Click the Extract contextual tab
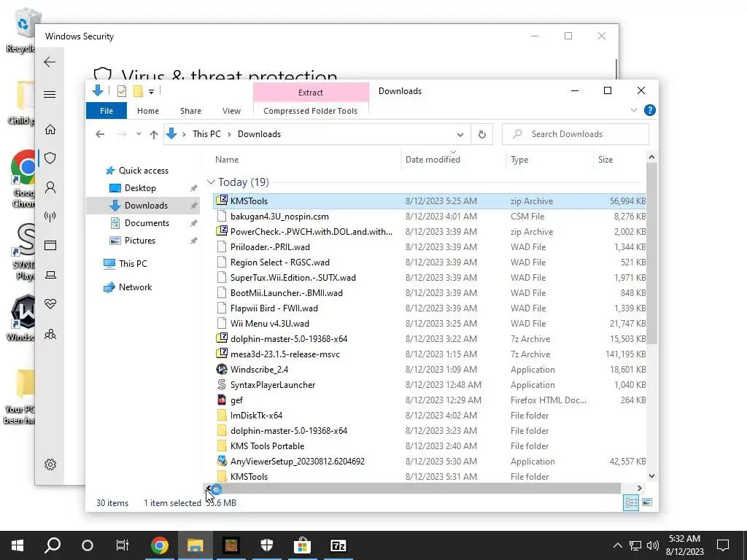The width and height of the screenshot is (747, 560). (x=311, y=93)
